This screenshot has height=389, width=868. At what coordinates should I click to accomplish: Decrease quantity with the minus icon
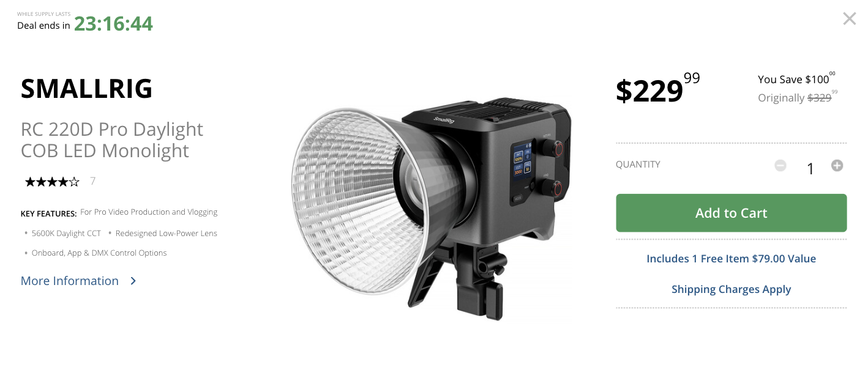tap(780, 165)
